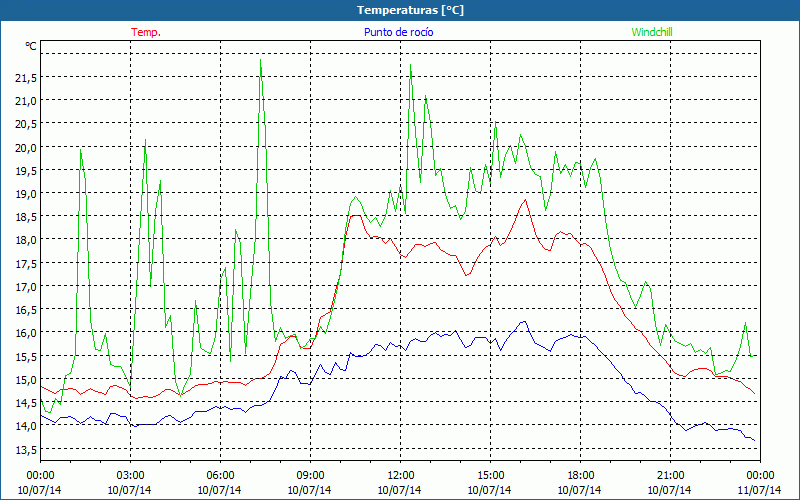Click the 21,0 value on the Y axis

click(x=27, y=101)
